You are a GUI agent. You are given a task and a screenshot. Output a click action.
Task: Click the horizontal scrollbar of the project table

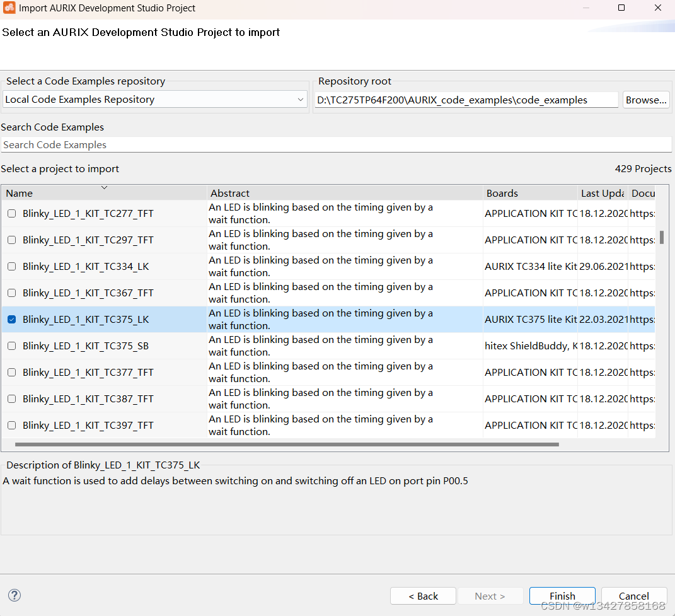pyautogui.click(x=287, y=444)
